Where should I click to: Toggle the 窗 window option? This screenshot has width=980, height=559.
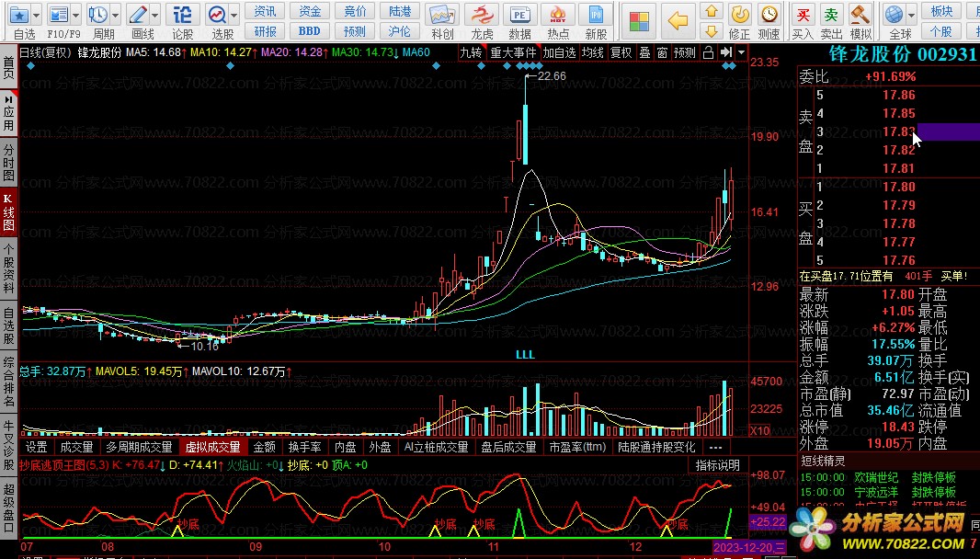coord(662,52)
